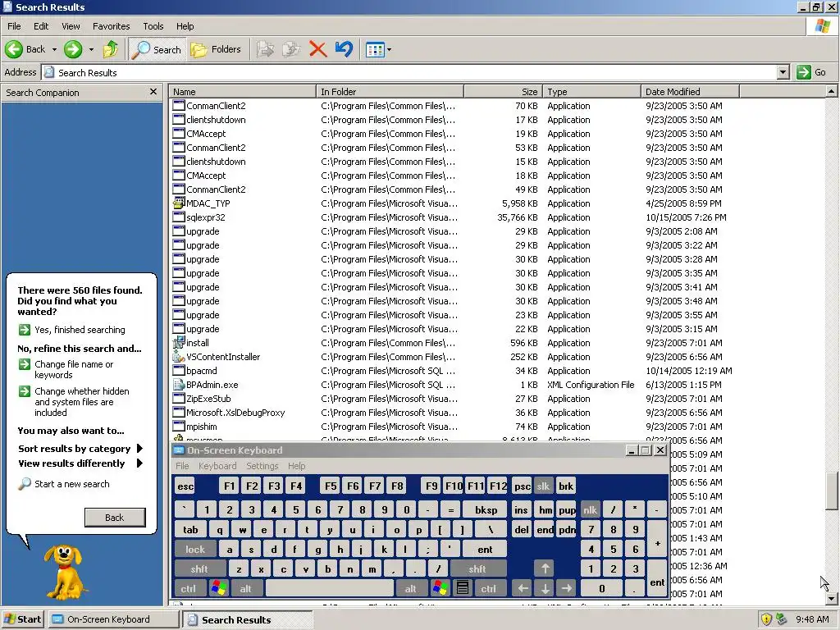
Task: Select the ZipExeStub file icon
Action: 179,398
